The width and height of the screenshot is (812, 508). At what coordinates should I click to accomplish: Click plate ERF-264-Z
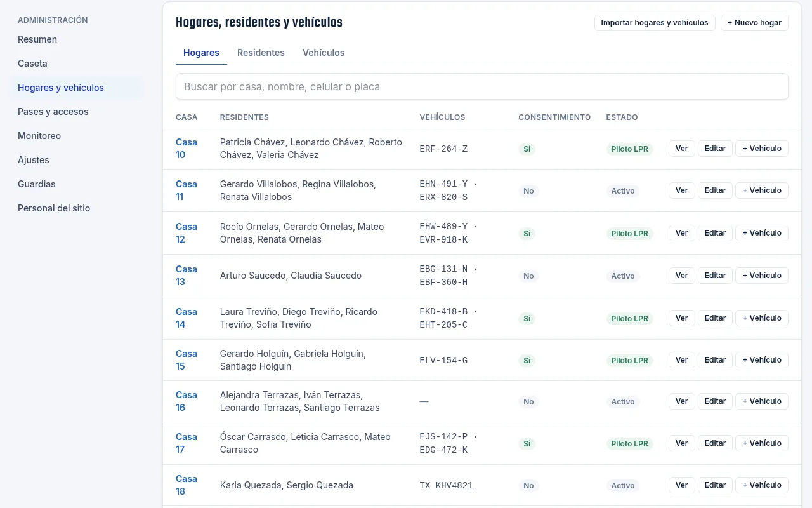click(443, 149)
